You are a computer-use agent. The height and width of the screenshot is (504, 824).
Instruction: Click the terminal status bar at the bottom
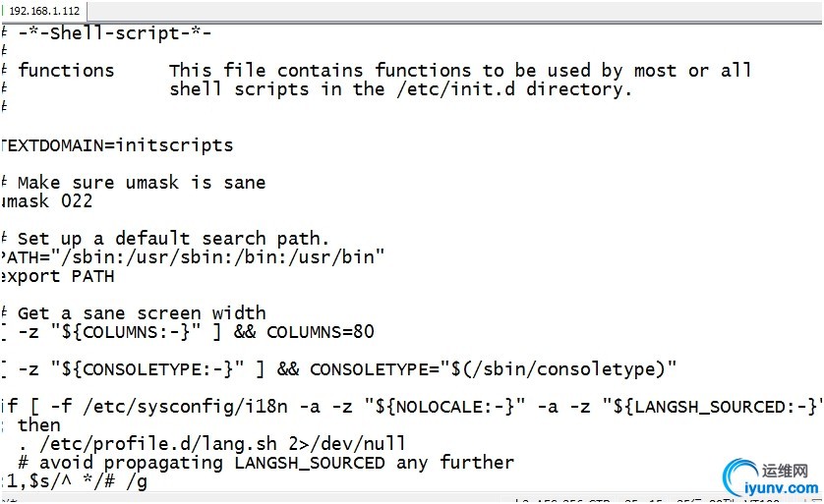pos(393,498)
